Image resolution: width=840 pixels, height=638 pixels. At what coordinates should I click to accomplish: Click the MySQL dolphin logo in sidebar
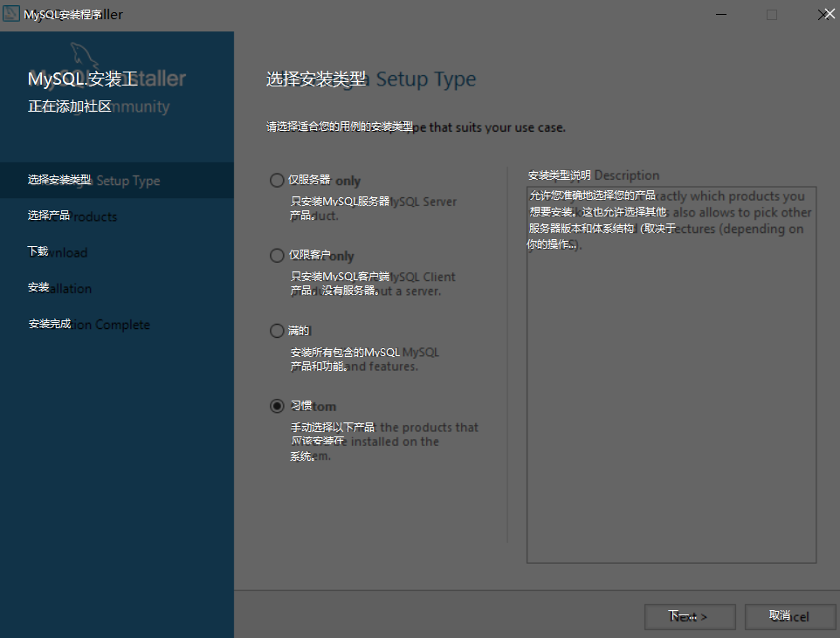coord(84,55)
